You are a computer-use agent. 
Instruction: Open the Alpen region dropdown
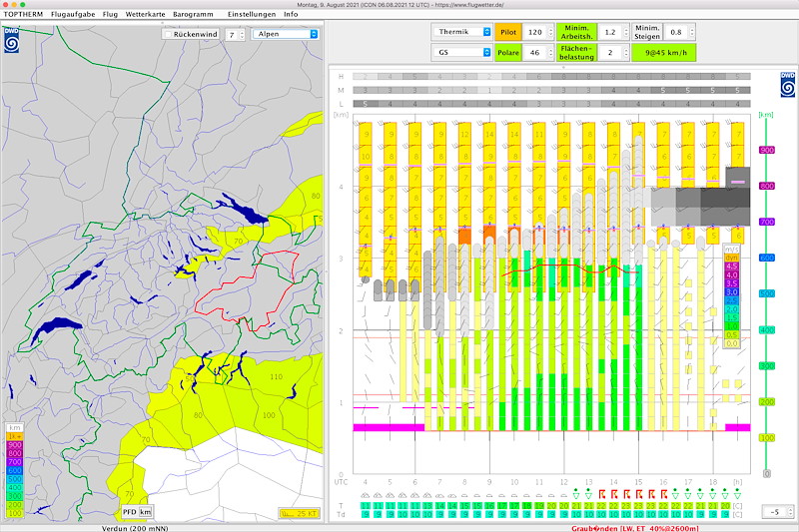coord(286,34)
